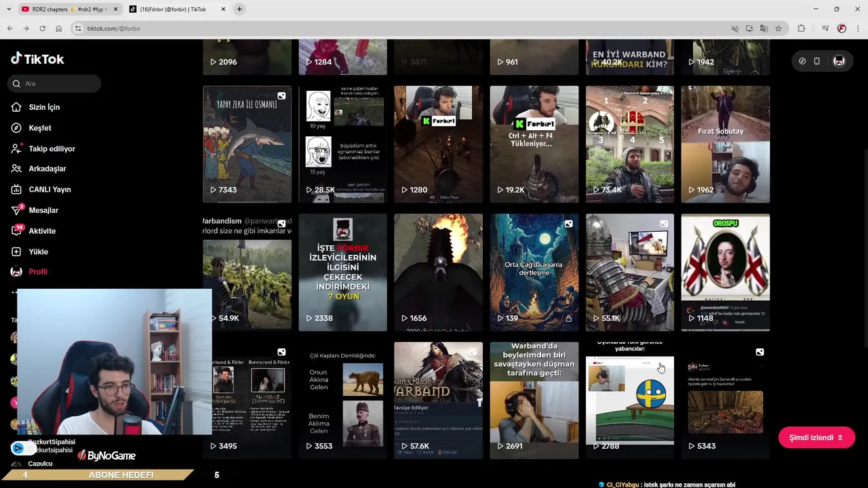The width and height of the screenshot is (868, 488).
Task: Open the armor post with 55.1K views
Action: [x=630, y=272]
